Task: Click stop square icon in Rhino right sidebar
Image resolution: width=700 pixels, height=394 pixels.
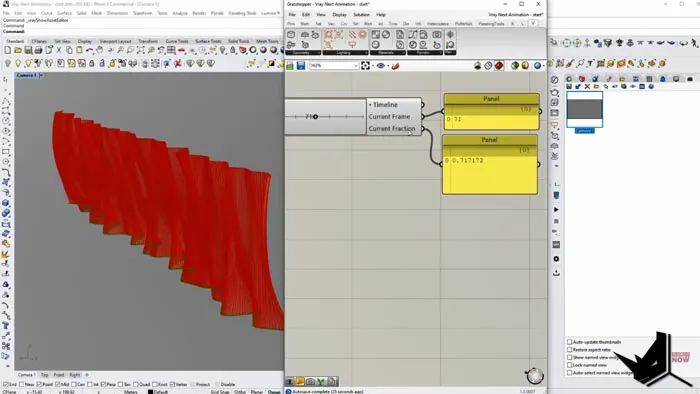Action: [556, 221]
